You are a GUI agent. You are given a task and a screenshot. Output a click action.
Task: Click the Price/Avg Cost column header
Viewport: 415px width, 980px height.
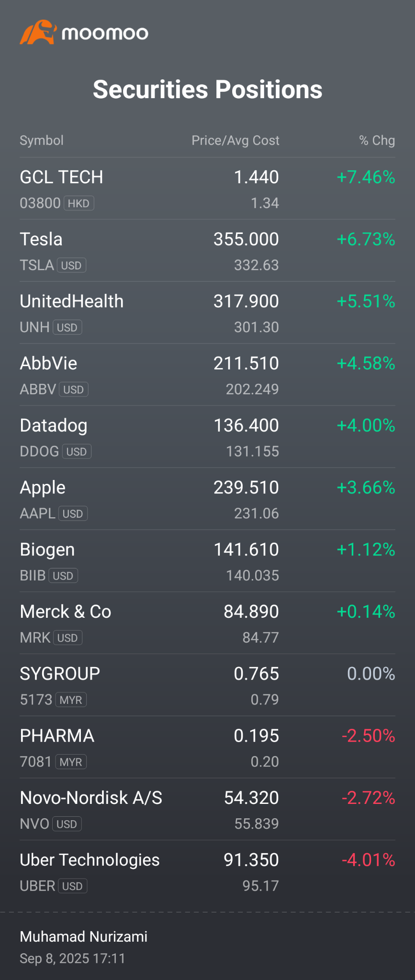coord(236,140)
